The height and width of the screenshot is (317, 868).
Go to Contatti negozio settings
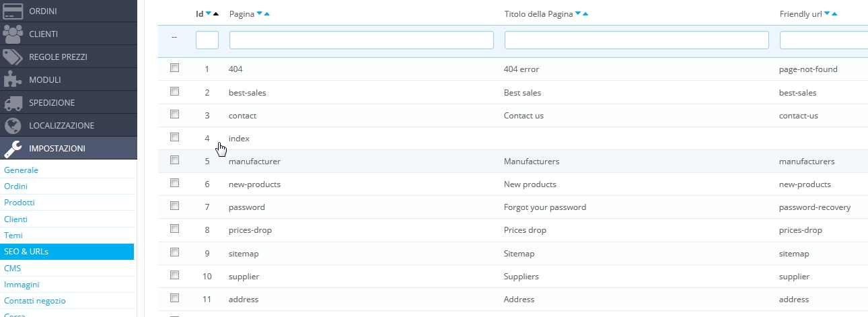(35, 301)
